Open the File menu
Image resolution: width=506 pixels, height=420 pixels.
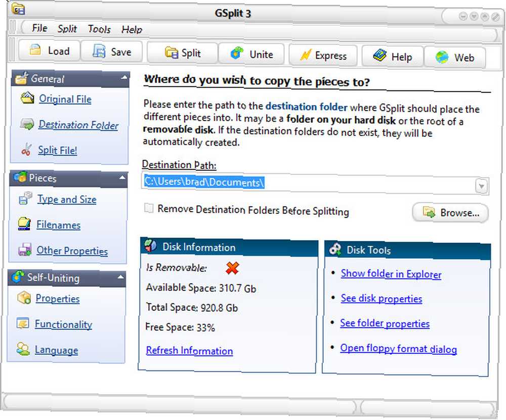tap(39, 28)
